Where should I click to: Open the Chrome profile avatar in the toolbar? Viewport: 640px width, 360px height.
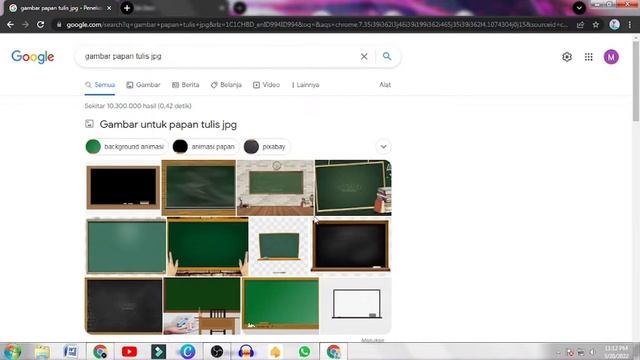(614, 25)
